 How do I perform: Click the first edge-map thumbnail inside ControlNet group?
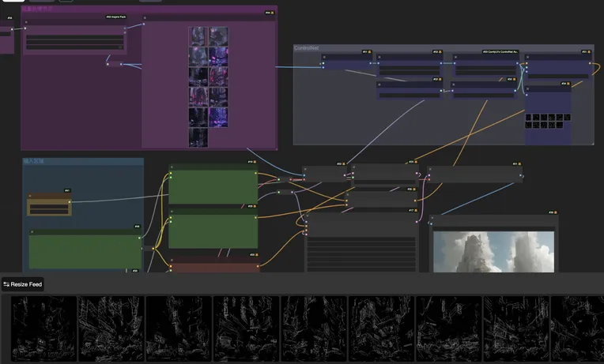coord(528,118)
